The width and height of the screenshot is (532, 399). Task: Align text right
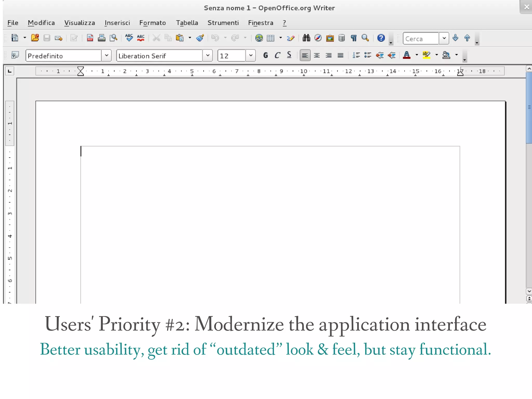tap(329, 55)
